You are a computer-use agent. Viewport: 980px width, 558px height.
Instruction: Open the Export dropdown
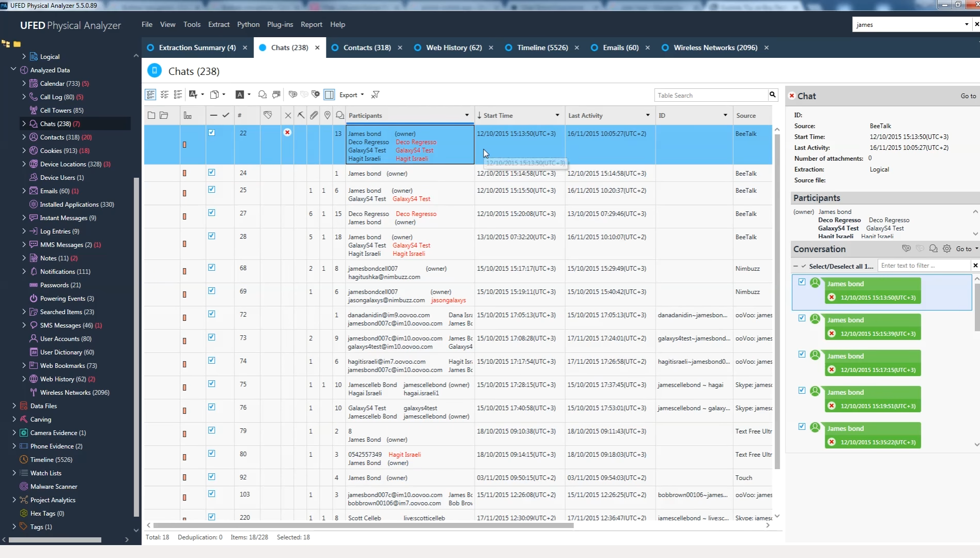[351, 95]
